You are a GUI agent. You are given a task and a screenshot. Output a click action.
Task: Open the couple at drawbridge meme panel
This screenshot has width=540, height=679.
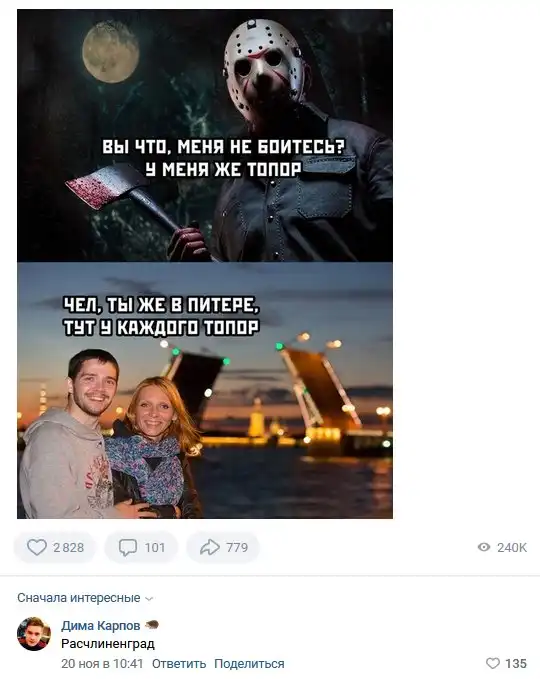pyautogui.click(x=205, y=390)
